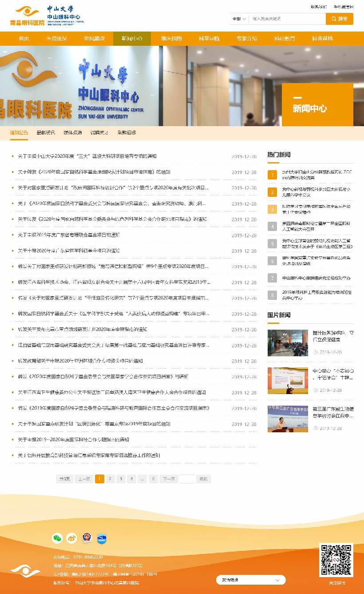Open hot news about 2019年眼科护士高级实践能力培训班
364x594 pixels.
pyautogui.click(x=317, y=295)
